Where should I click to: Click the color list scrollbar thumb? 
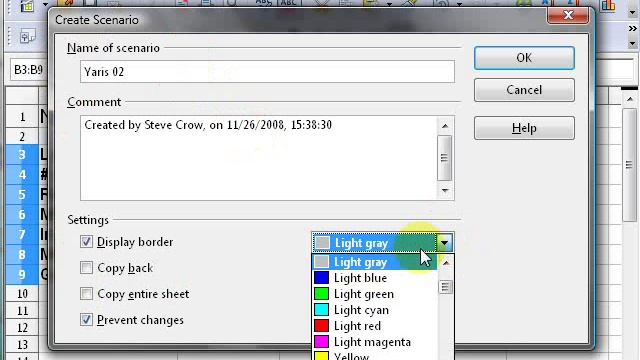pos(446,287)
